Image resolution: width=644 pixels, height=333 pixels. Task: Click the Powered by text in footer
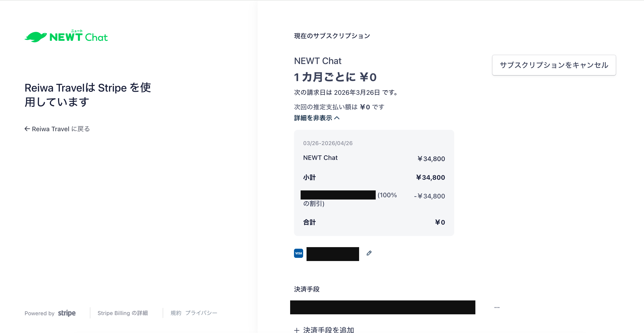coord(40,313)
